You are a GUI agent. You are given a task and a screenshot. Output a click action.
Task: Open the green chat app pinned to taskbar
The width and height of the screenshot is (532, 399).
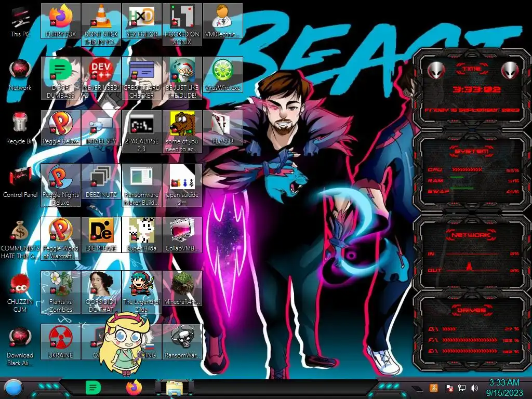pyautogui.click(x=94, y=388)
